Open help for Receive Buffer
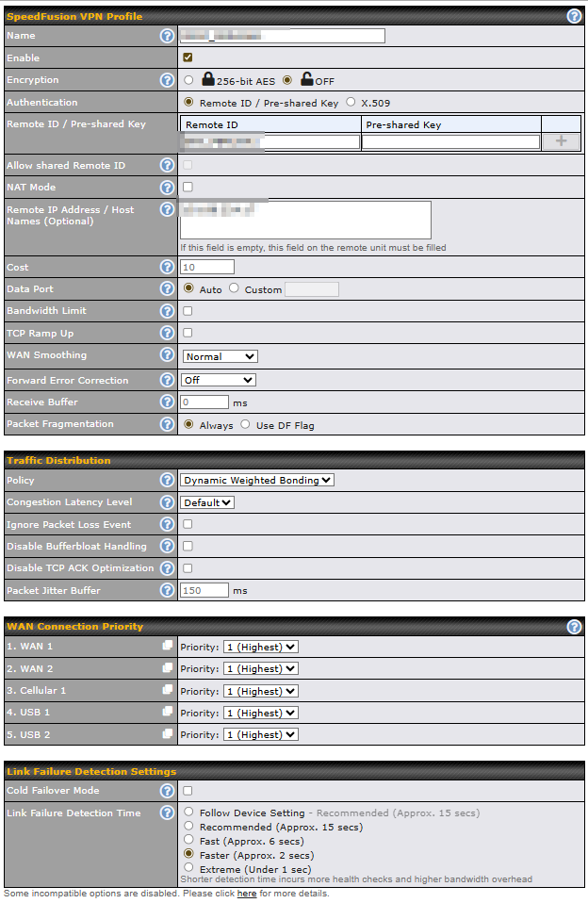This screenshot has width=588, height=903. click(167, 402)
